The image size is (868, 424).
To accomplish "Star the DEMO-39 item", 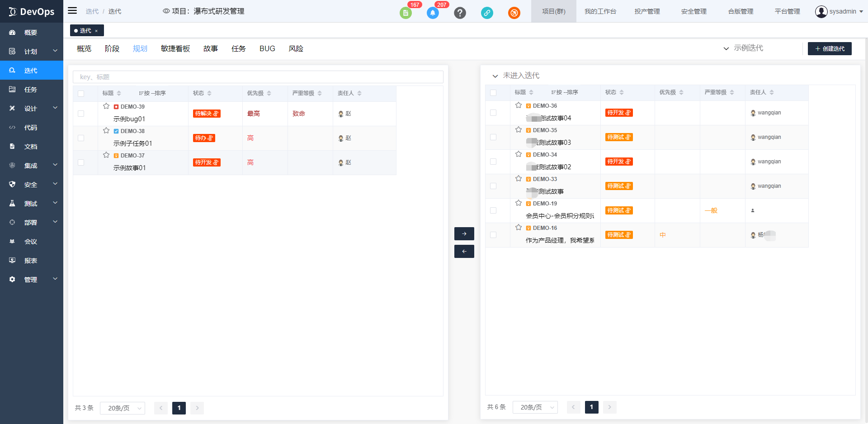I will point(106,106).
